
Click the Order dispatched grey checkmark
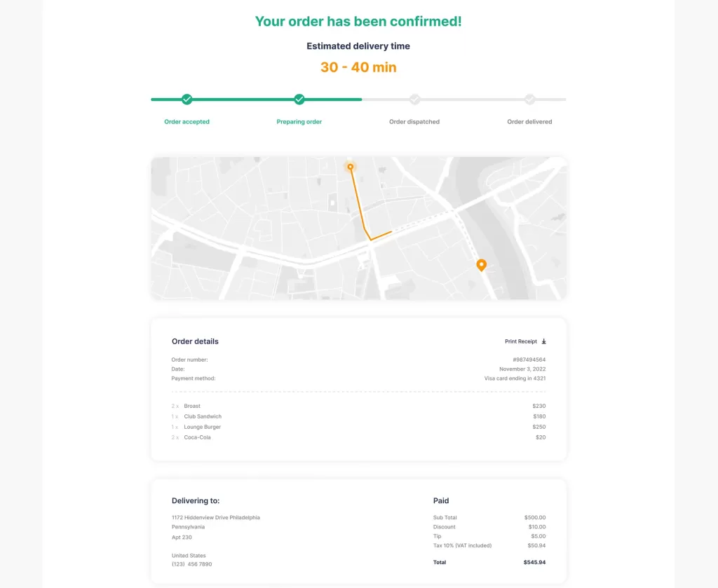414,100
